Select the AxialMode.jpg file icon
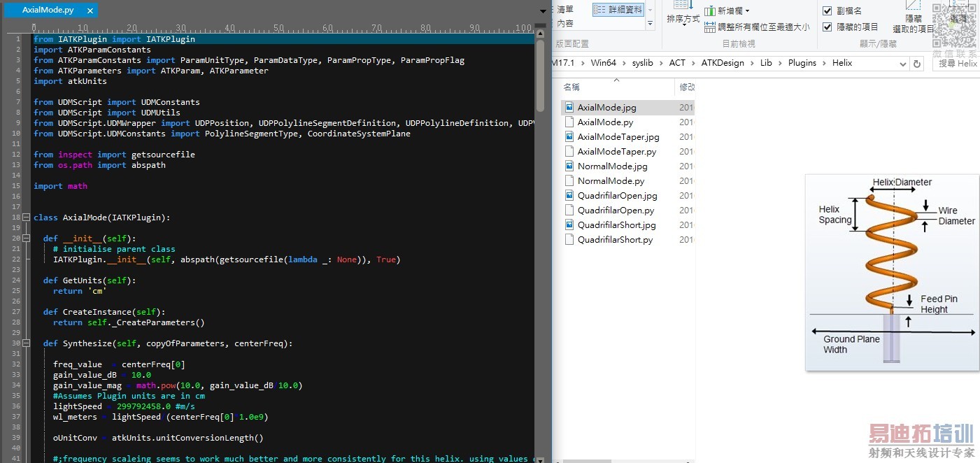This screenshot has width=980, height=463. click(569, 108)
